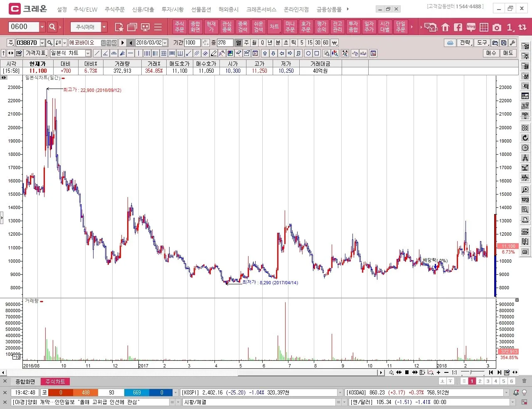Open chart settings wrench icon
The height and width of the screenshot is (409, 532).
coord(512,43)
